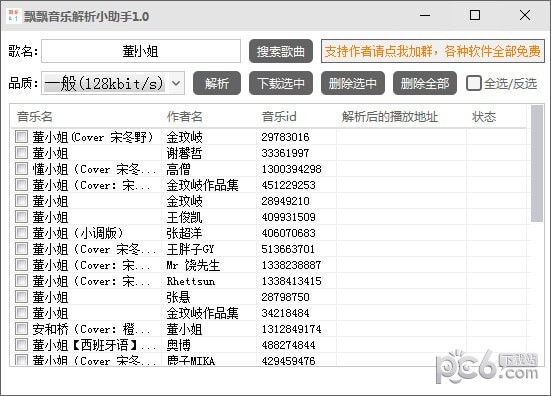
Task: Minimize the 飘飘音乐解析小助手 window
Action: [425, 15]
